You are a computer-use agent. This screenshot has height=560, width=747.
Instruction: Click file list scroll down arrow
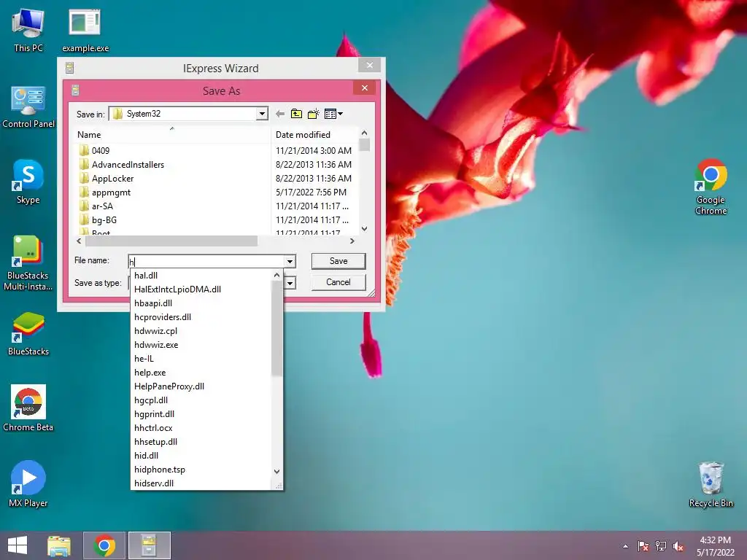point(365,228)
